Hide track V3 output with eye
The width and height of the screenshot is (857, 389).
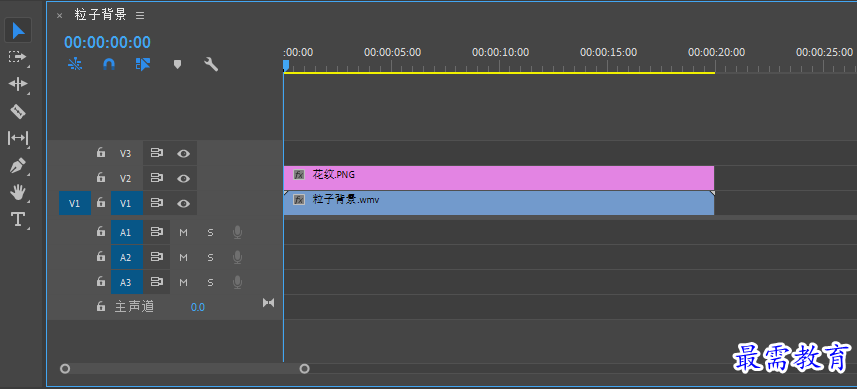[x=184, y=154]
